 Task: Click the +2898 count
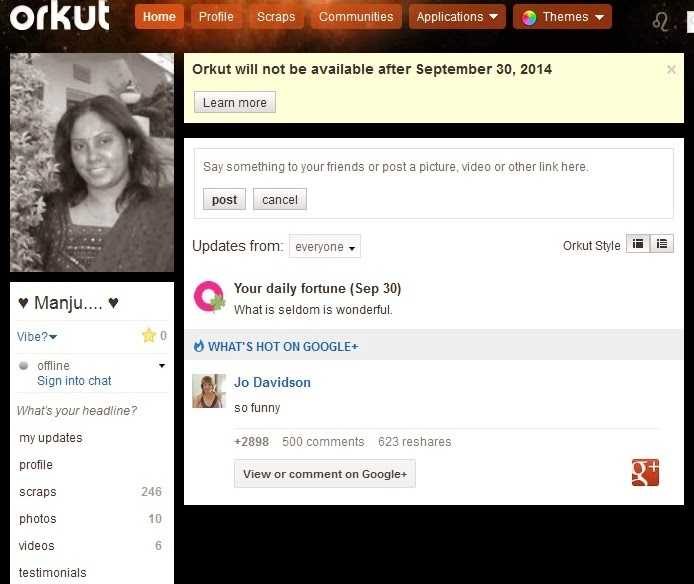(251, 441)
